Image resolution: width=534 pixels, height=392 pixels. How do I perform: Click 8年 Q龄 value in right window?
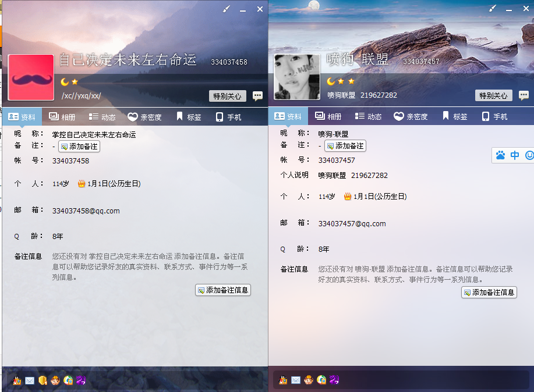coord(324,249)
